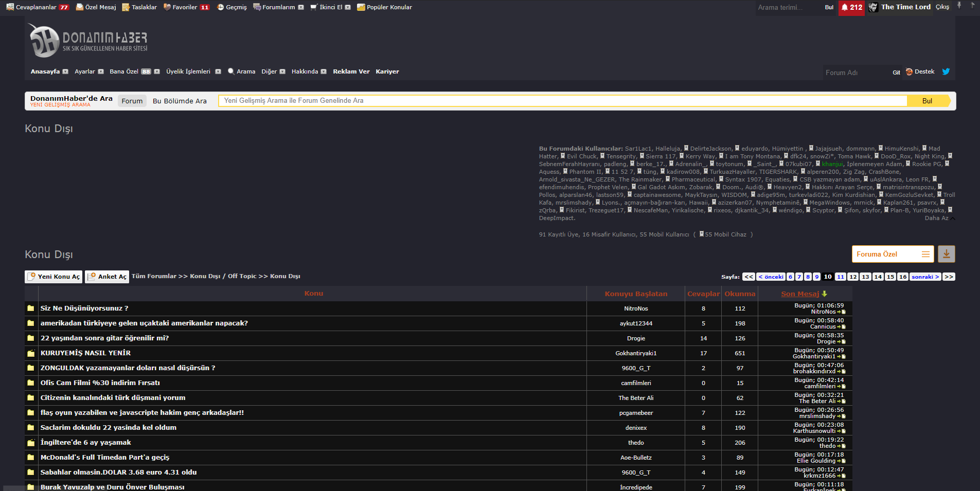
Task: Open Geçmiş history
Action: (x=232, y=7)
